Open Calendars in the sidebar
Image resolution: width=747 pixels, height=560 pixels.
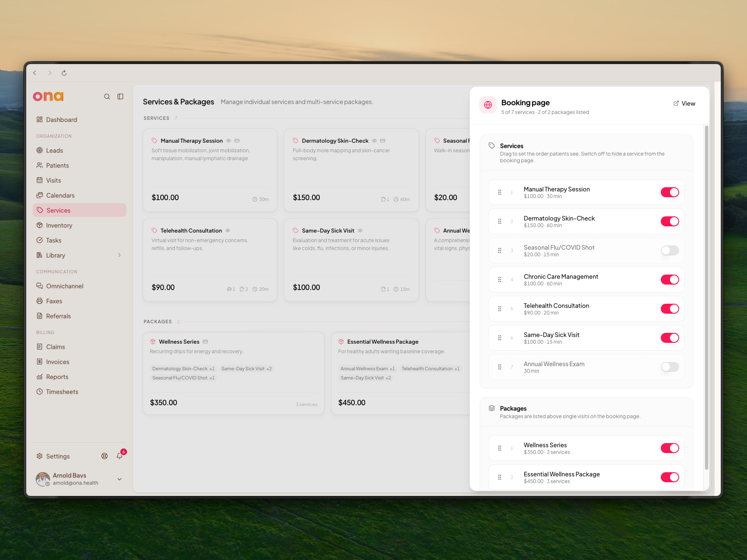tap(79, 196)
